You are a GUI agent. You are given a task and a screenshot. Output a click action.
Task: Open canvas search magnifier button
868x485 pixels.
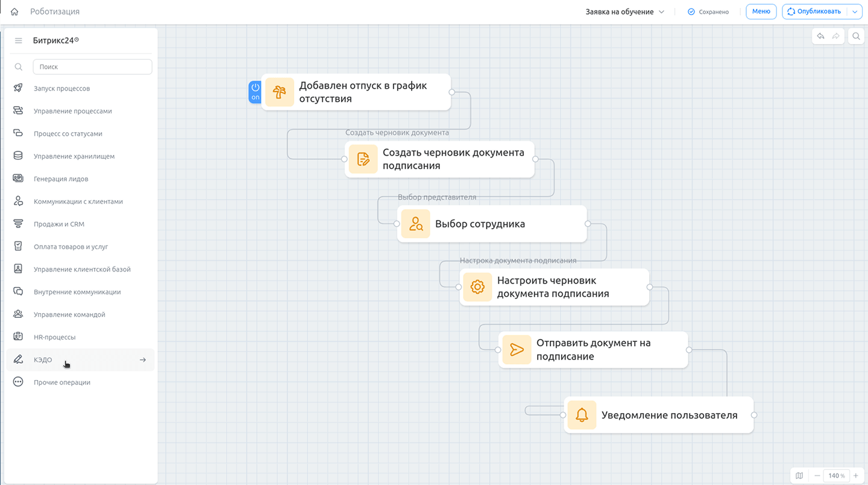coord(856,36)
